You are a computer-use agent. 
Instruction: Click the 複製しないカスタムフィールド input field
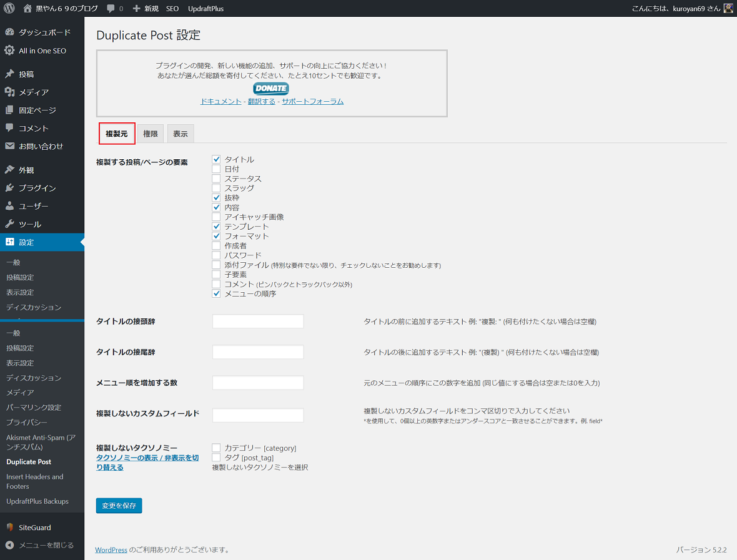[x=258, y=415]
